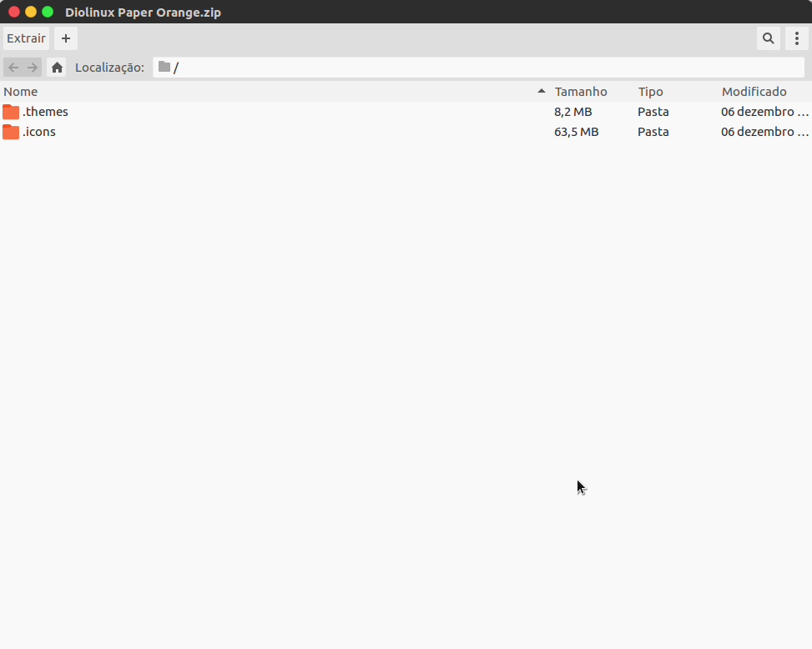Select the .themes folder name
This screenshot has height=649, width=812.
point(46,112)
